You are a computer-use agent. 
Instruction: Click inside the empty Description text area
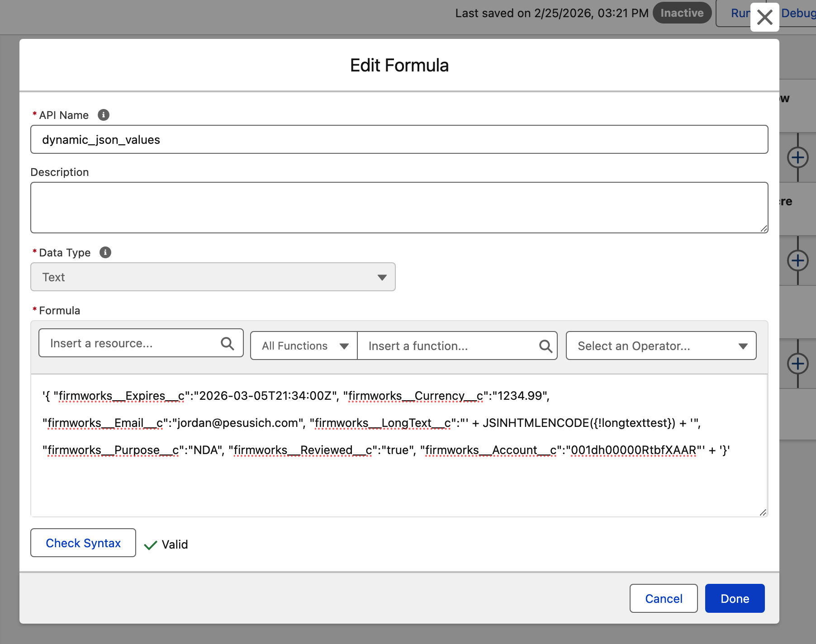(x=399, y=207)
